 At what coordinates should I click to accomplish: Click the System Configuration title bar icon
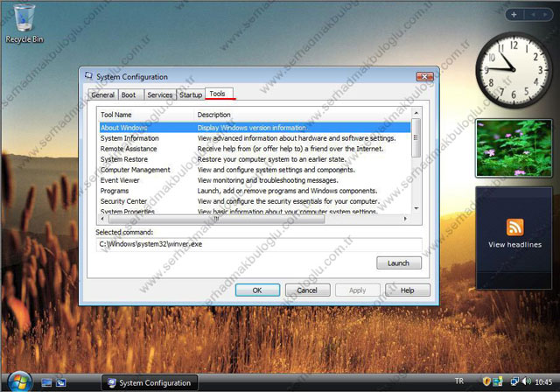[x=88, y=75]
